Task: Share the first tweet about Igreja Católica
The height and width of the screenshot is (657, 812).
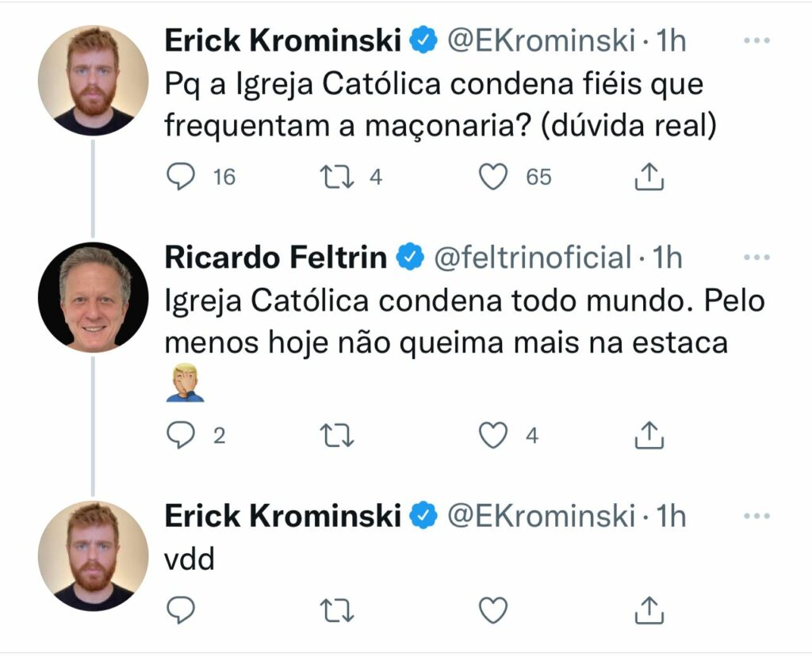Action: click(x=649, y=177)
